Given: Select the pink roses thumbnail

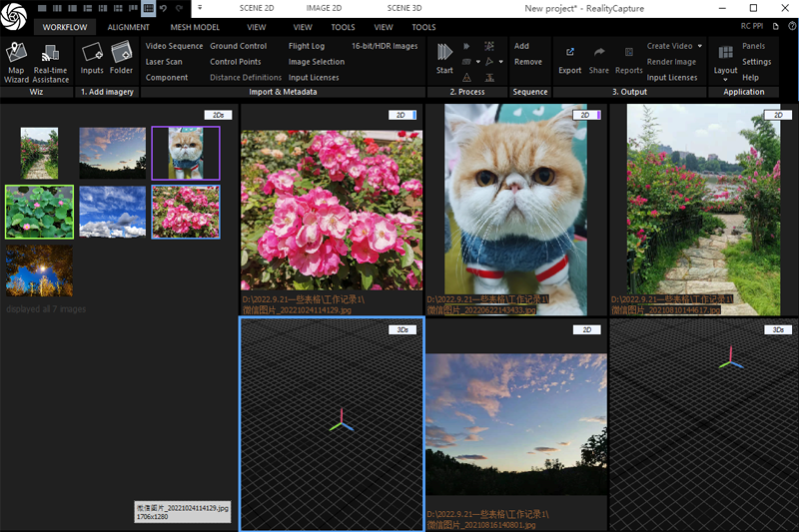Looking at the screenshot, I should (186, 212).
